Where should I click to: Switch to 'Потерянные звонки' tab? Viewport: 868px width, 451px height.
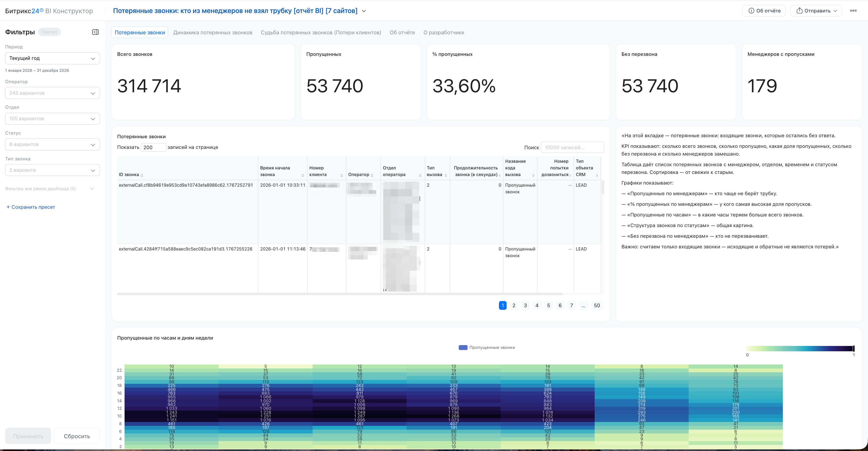(x=140, y=33)
